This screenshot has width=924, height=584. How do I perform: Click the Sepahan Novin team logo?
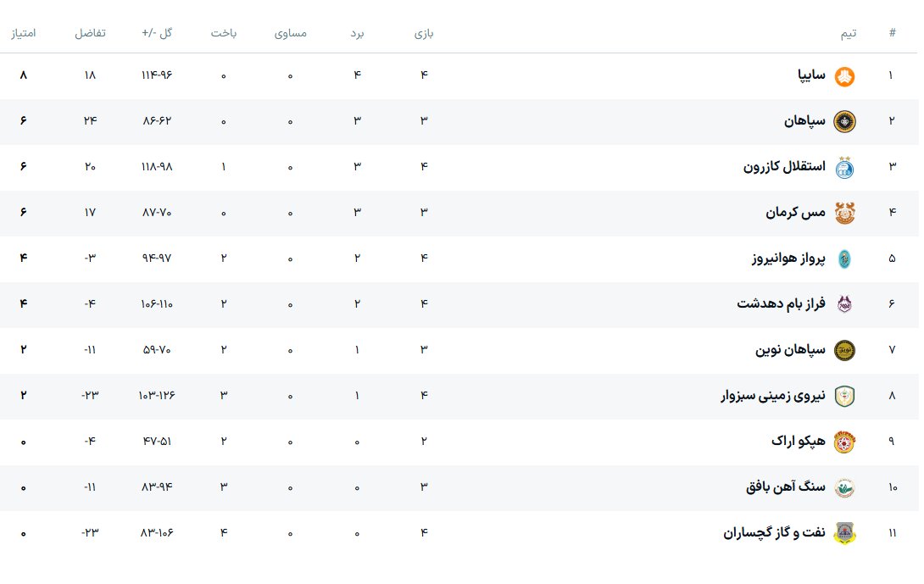pos(844,350)
